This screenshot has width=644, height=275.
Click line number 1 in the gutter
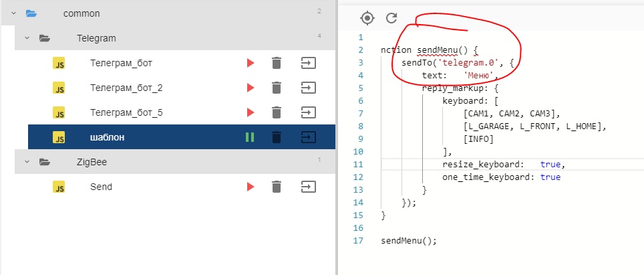coord(361,37)
